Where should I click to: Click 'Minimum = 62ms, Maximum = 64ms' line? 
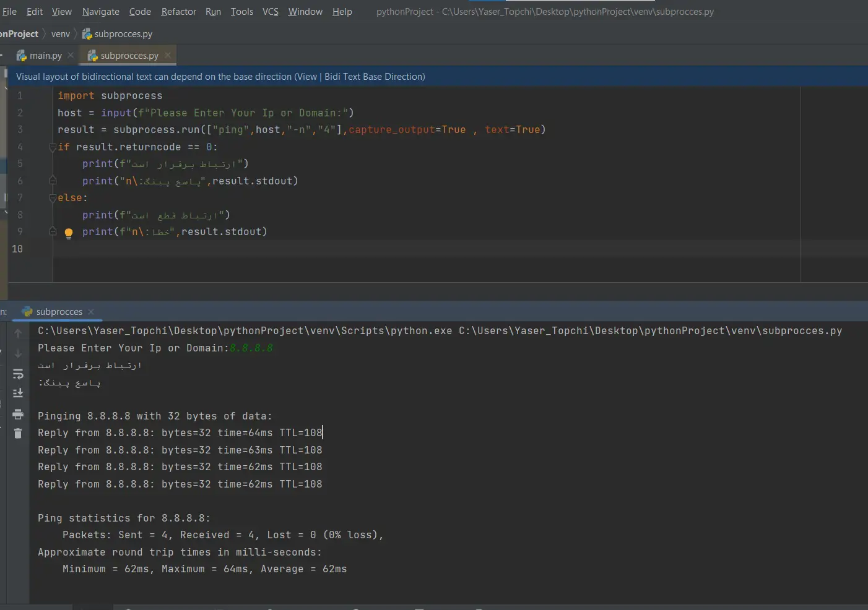pos(204,569)
